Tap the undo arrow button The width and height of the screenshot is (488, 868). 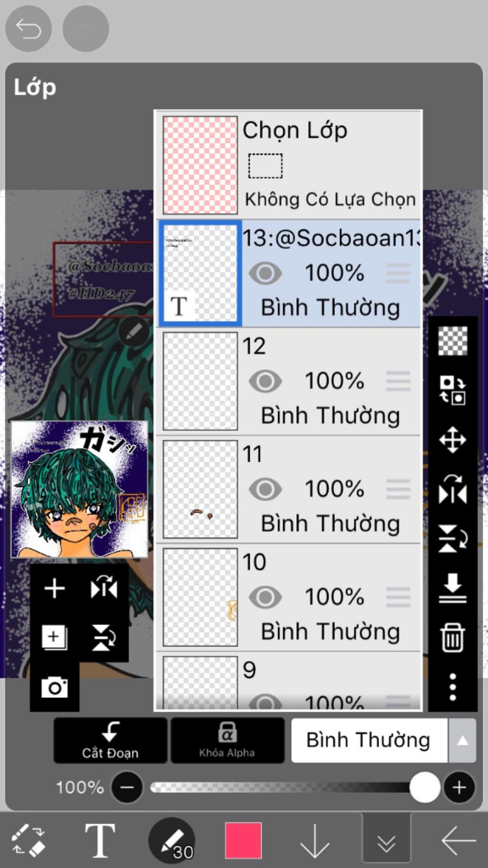[x=29, y=29]
